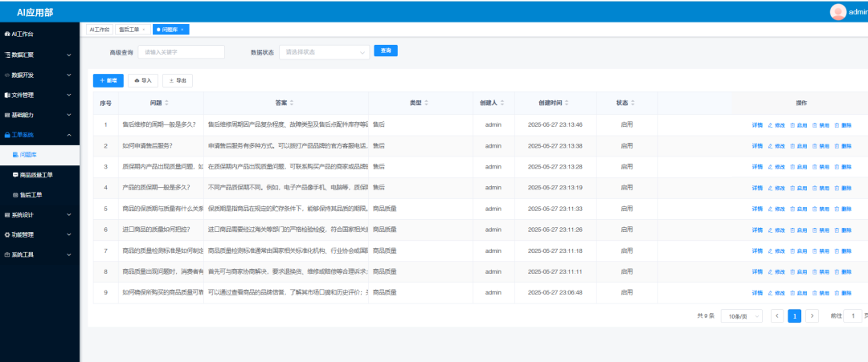Focus the 高级查询 keyword input field
Image resolution: width=868 pixels, height=362 pixels.
coord(182,52)
